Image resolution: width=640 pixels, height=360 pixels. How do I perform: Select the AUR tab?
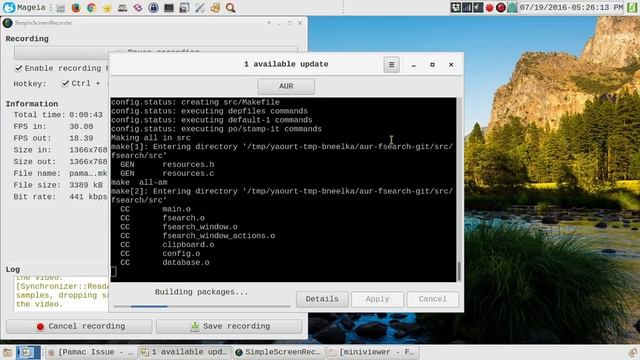(x=286, y=86)
